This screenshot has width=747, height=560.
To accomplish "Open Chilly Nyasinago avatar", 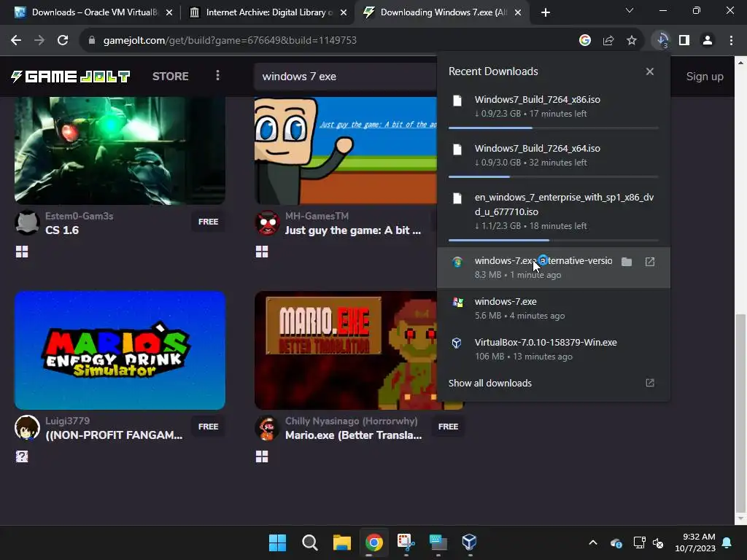I will 267,427.
